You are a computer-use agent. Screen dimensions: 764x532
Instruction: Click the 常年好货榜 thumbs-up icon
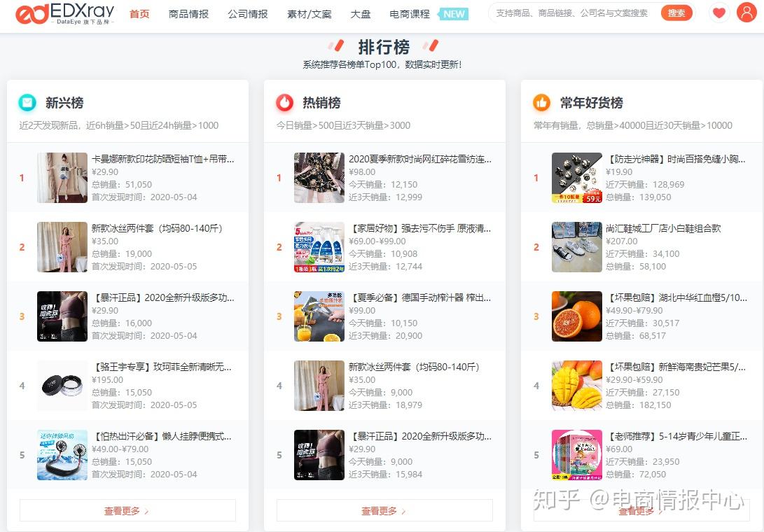[x=541, y=102]
